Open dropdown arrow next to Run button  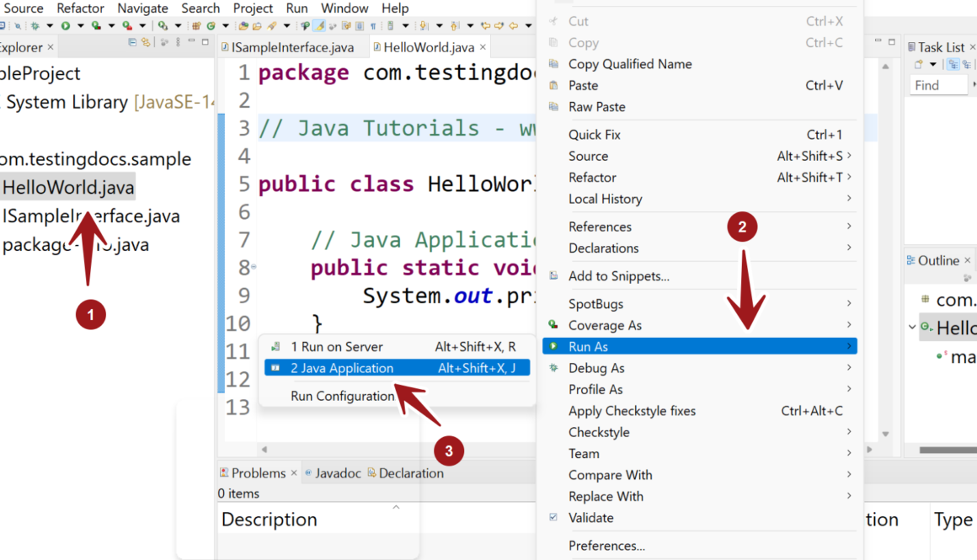(x=80, y=26)
